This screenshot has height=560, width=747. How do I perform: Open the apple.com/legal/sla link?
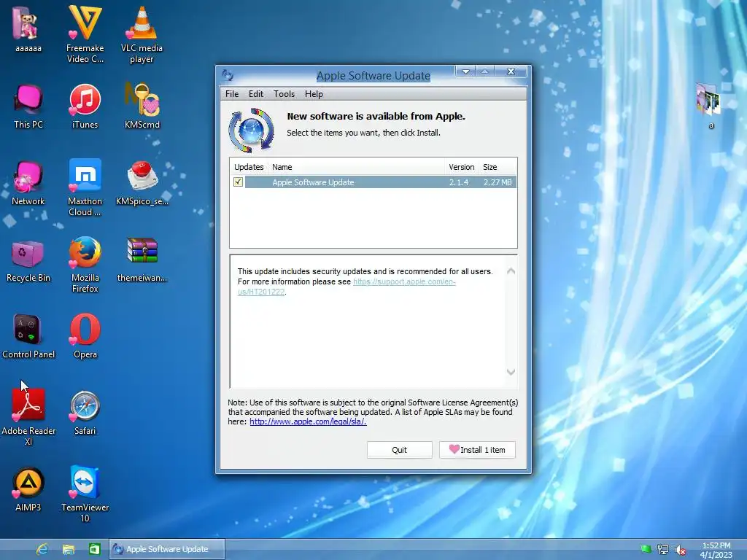tap(308, 421)
